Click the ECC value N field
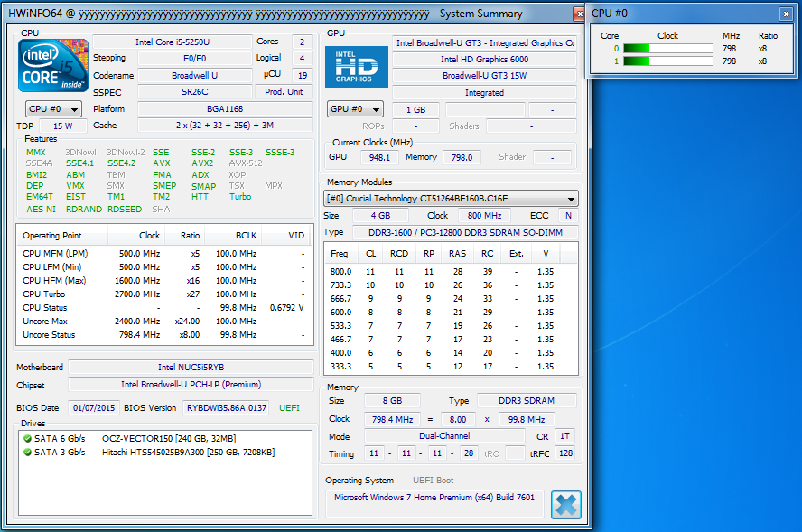This screenshot has width=802, height=532. [x=568, y=216]
